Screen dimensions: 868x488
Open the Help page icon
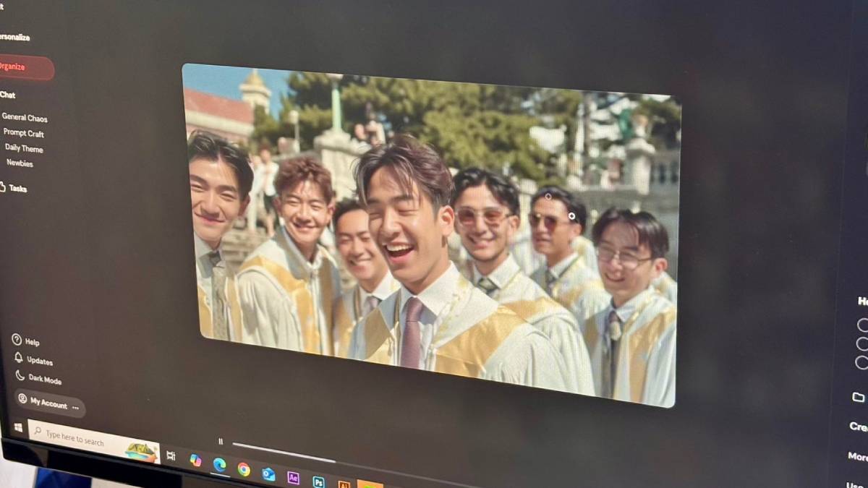pos(17,339)
